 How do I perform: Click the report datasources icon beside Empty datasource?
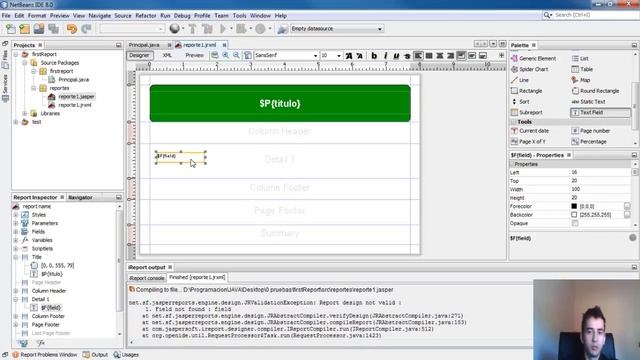282,29
